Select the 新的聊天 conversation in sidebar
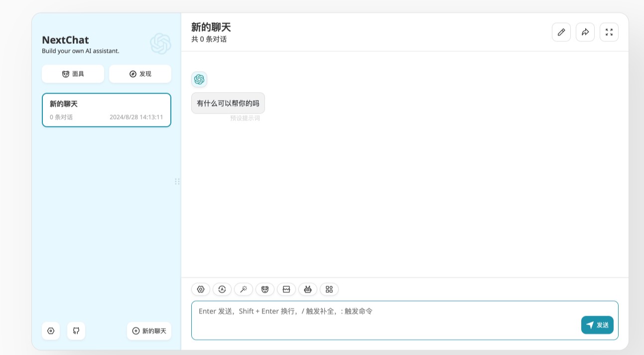The width and height of the screenshot is (644, 355). (x=107, y=110)
